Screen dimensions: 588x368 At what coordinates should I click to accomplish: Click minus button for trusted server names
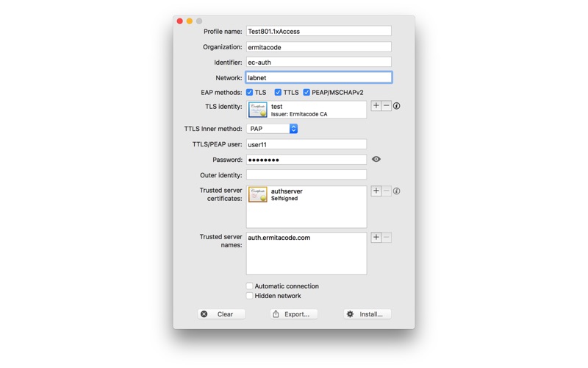point(387,237)
